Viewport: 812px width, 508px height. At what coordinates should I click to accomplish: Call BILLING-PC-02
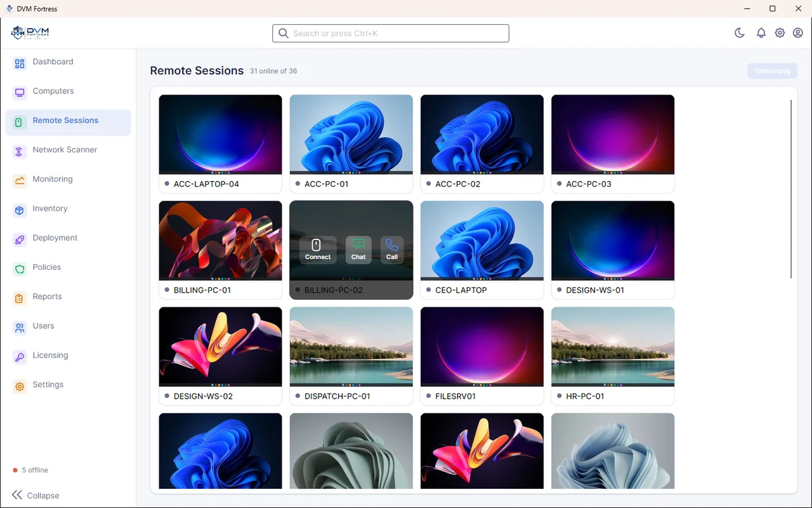click(392, 250)
